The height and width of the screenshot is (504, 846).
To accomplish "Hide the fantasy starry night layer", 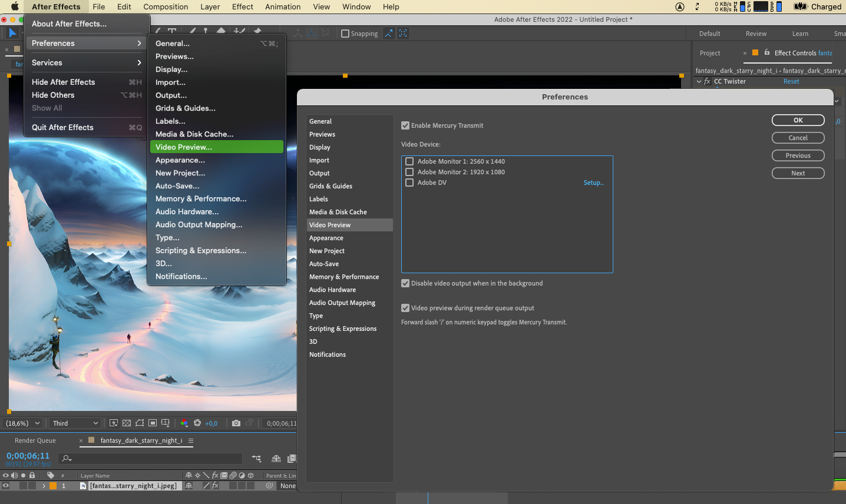I will [6, 486].
